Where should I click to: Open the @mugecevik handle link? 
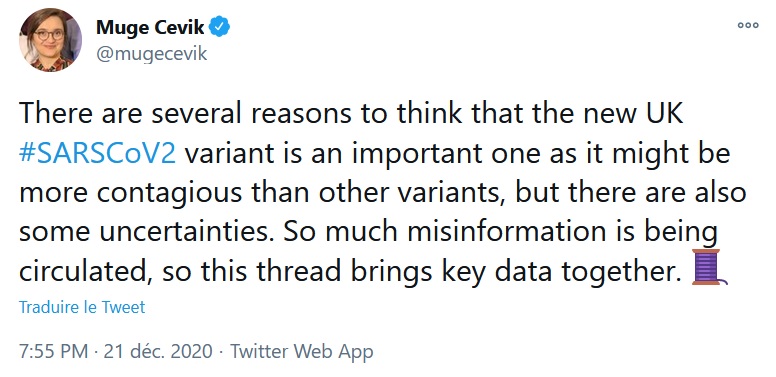coord(151,53)
